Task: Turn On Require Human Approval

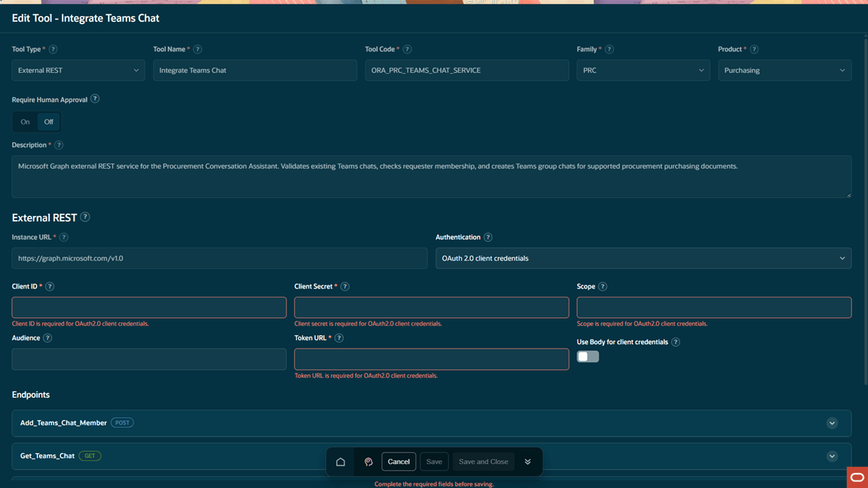Action: pos(25,122)
